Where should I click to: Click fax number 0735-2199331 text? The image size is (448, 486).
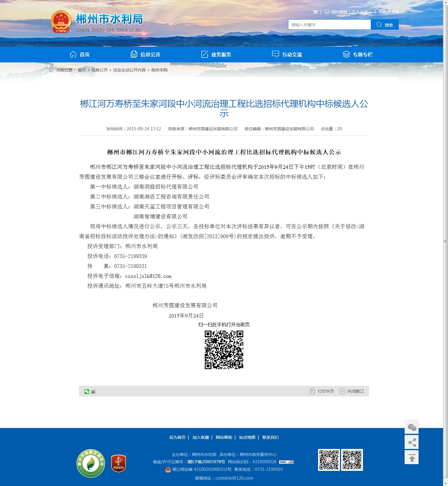(x=130, y=266)
